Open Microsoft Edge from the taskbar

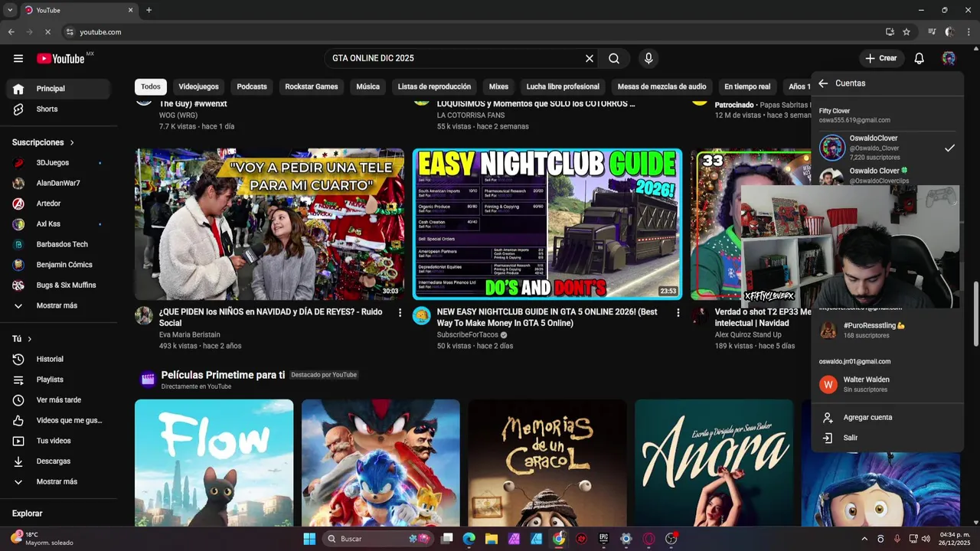[x=469, y=539]
